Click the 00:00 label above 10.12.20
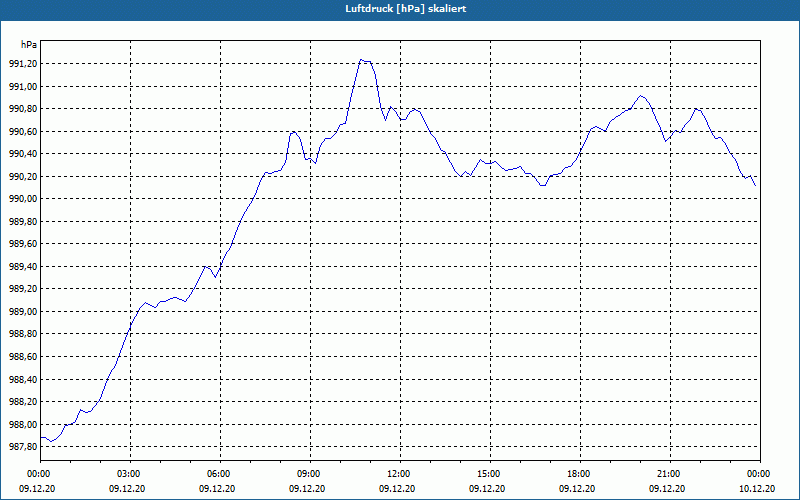800x500 pixels. [760, 474]
